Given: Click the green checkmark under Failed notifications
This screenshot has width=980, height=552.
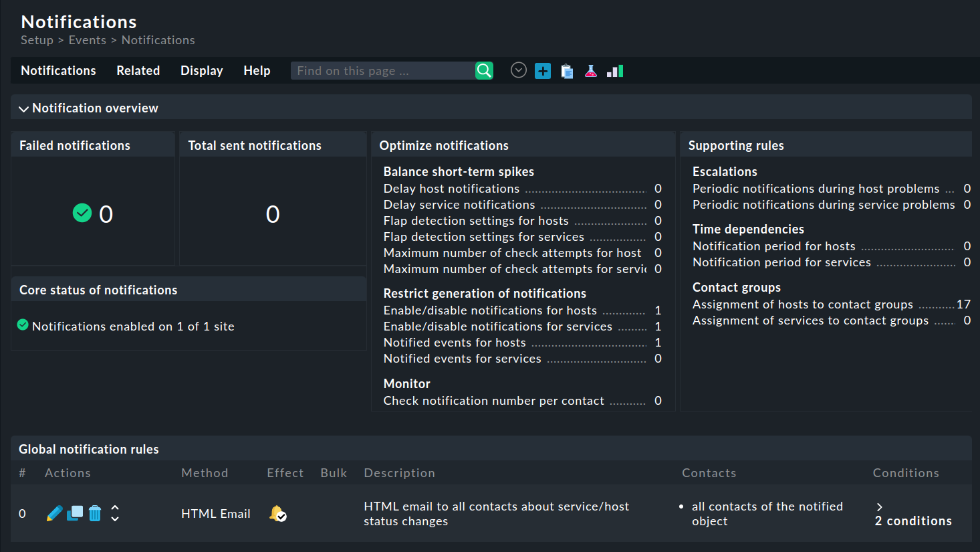Looking at the screenshot, I should click(x=82, y=212).
